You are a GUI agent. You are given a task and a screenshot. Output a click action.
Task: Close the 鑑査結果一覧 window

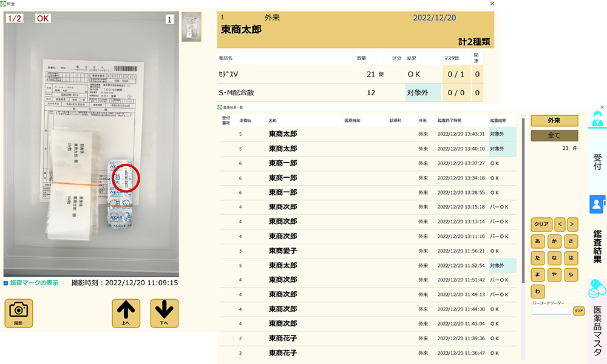pyautogui.click(x=602, y=107)
